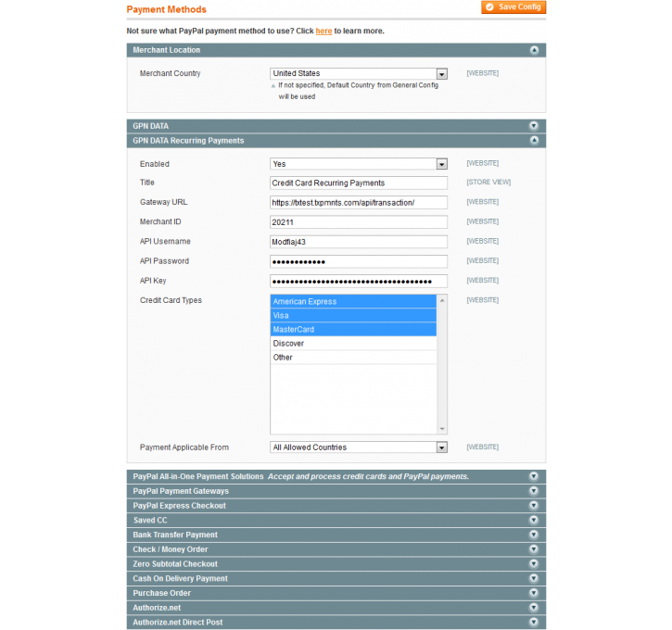Click Check / Money Order header title
The width and height of the screenshot is (672, 630).
pyautogui.click(x=171, y=549)
